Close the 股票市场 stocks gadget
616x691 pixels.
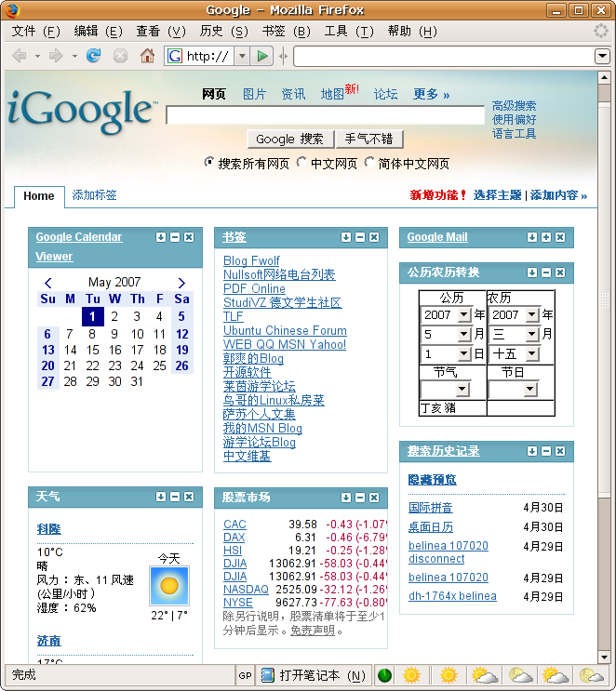pos(374,498)
